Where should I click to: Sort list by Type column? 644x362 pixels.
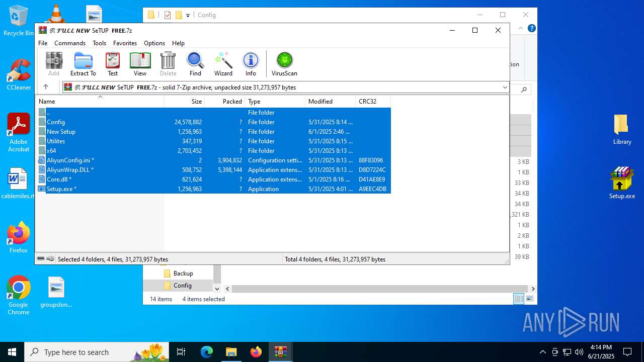[x=275, y=102]
